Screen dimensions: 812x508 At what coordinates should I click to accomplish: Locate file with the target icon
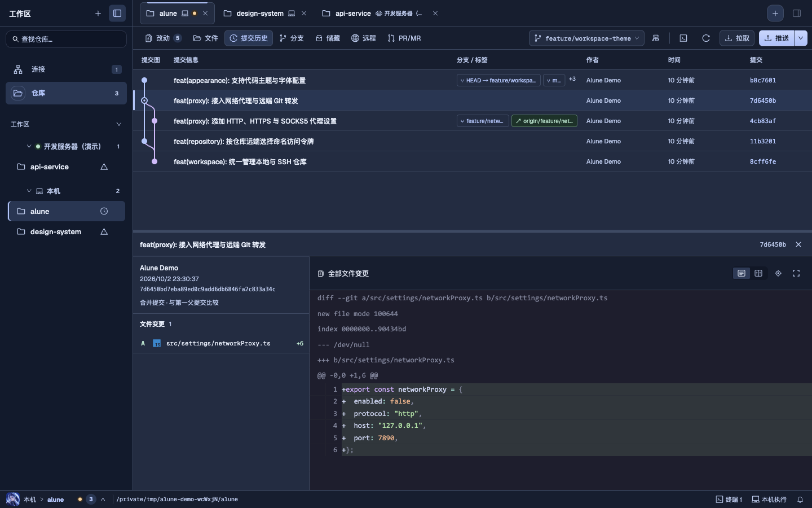pyautogui.click(x=778, y=273)
